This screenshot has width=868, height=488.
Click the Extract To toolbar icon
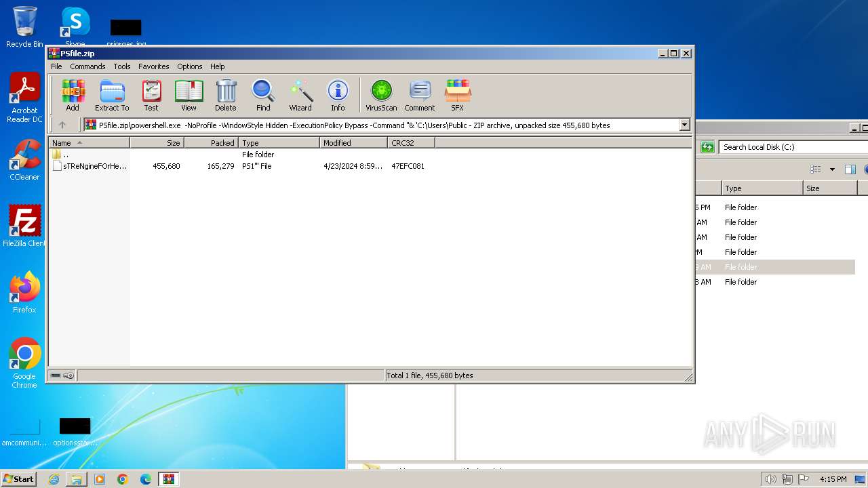click(x=112, y=95)
